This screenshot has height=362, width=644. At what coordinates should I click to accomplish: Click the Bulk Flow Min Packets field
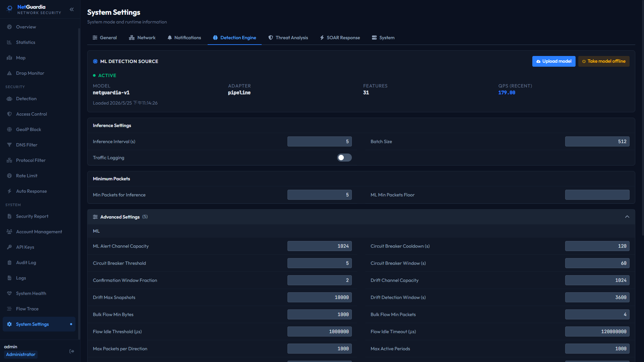(x=597, y=314)
